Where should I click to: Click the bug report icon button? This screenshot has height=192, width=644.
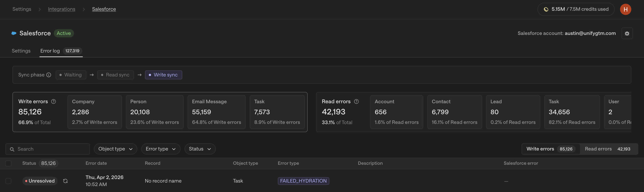click(627, 33)
